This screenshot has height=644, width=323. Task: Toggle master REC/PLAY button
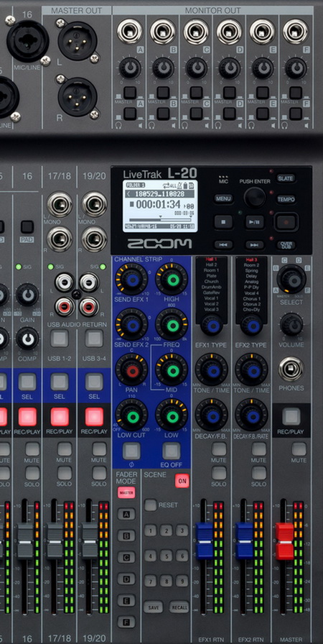[291, 416]
